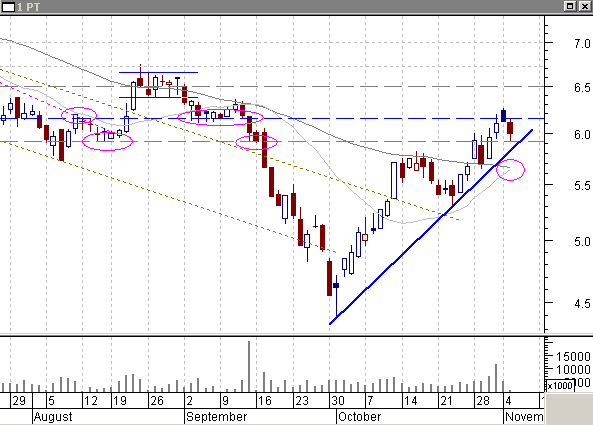The image size is (593, 425).
Task: Click the date label 28 on the time axis
Action: click(483, 401)
